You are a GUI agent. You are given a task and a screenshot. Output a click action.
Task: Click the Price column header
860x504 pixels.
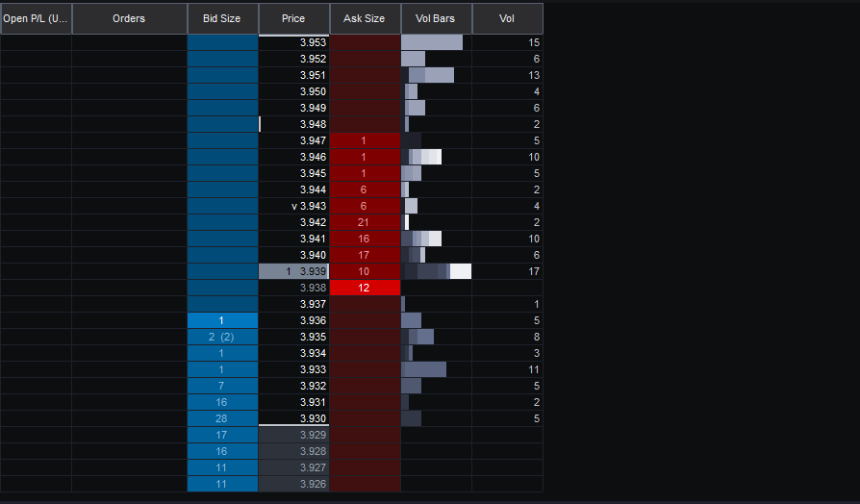(294, 18)
